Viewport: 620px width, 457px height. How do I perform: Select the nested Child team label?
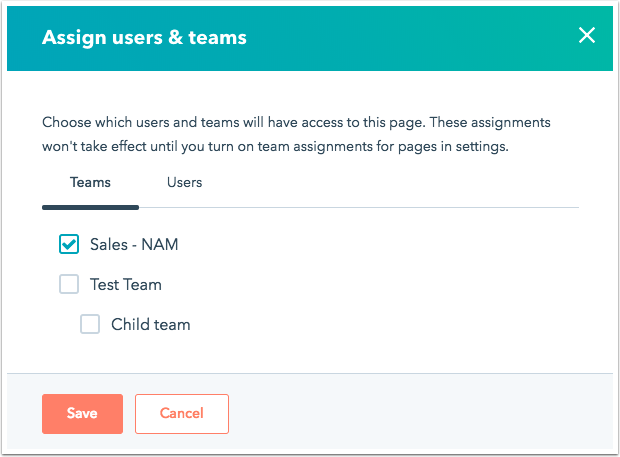151,325
